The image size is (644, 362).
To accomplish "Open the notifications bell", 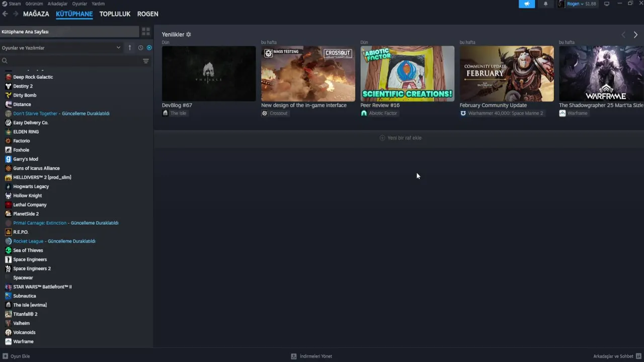I will 545,4.
